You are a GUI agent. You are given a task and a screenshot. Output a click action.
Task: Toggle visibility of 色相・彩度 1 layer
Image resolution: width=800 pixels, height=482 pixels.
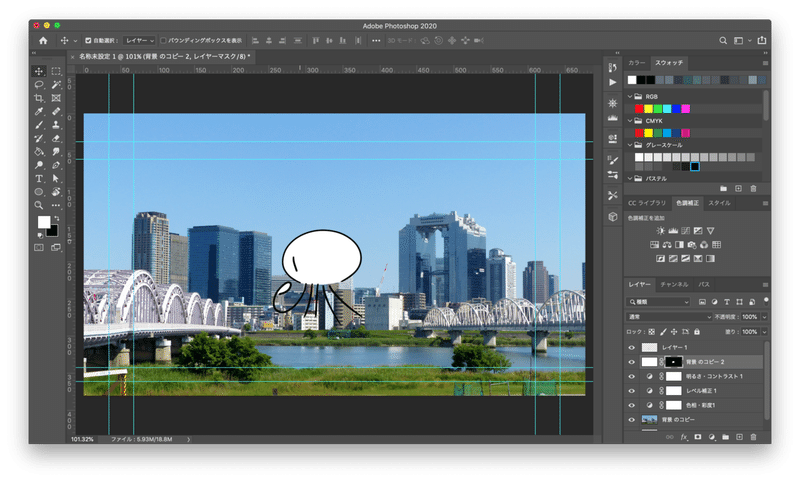pyautogui.click(x=632, y=405)
